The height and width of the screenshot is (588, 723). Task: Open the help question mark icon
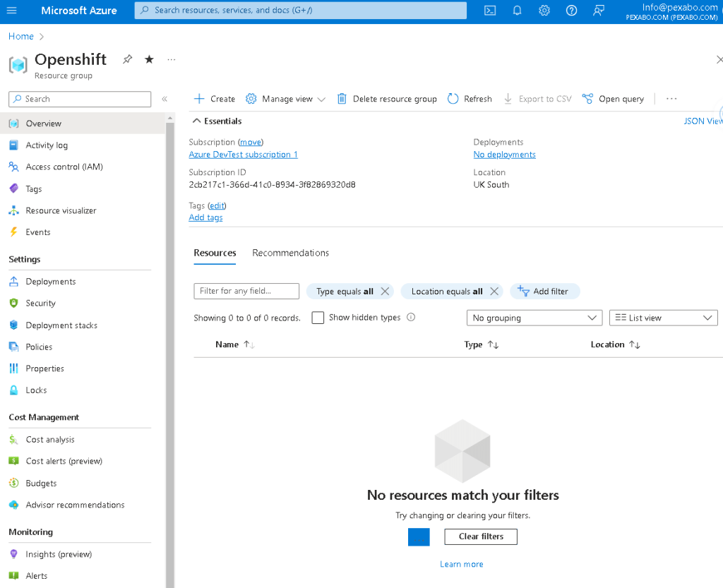click(x=571, y=10)
